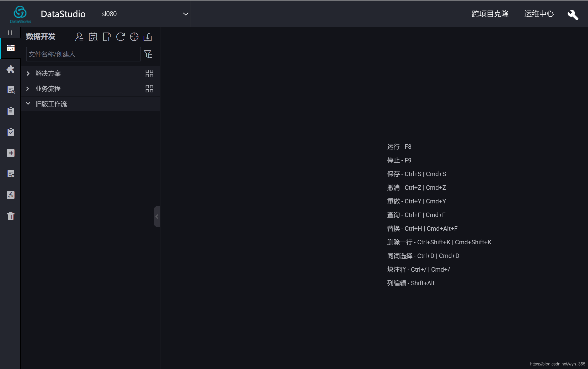Select the data development code icon in sidebar
Screen dimensions: 588x369
11,48
